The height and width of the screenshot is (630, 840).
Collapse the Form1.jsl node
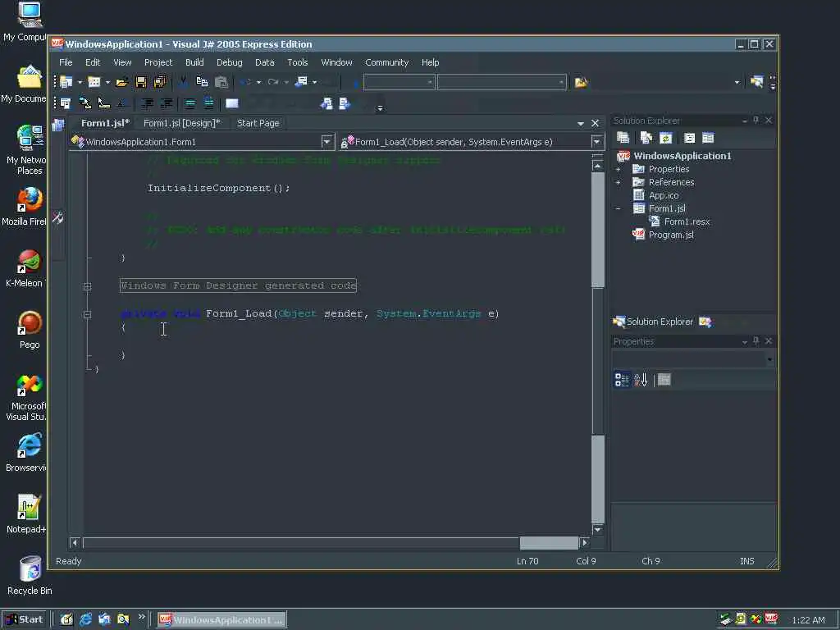point(619,209)
